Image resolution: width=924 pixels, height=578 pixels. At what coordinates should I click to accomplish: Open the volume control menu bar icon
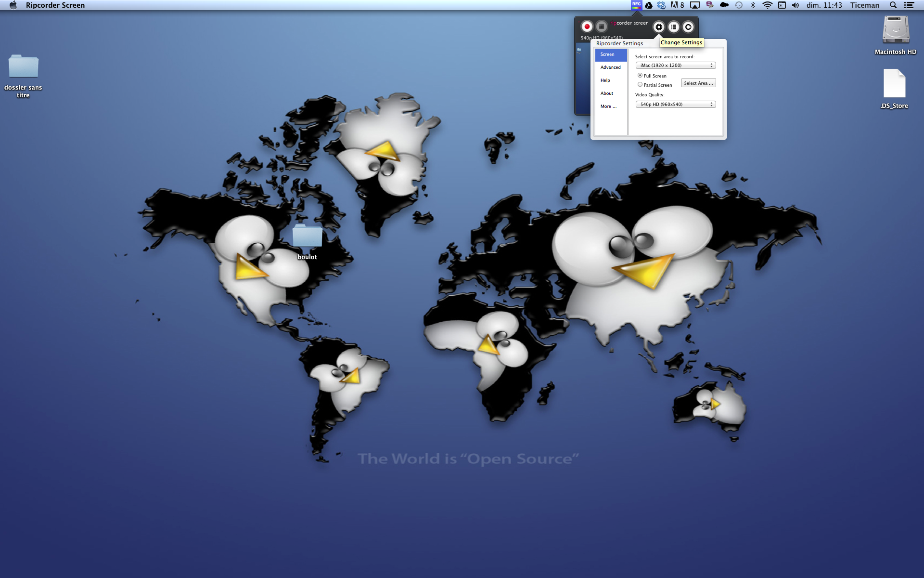coord(796,5)
